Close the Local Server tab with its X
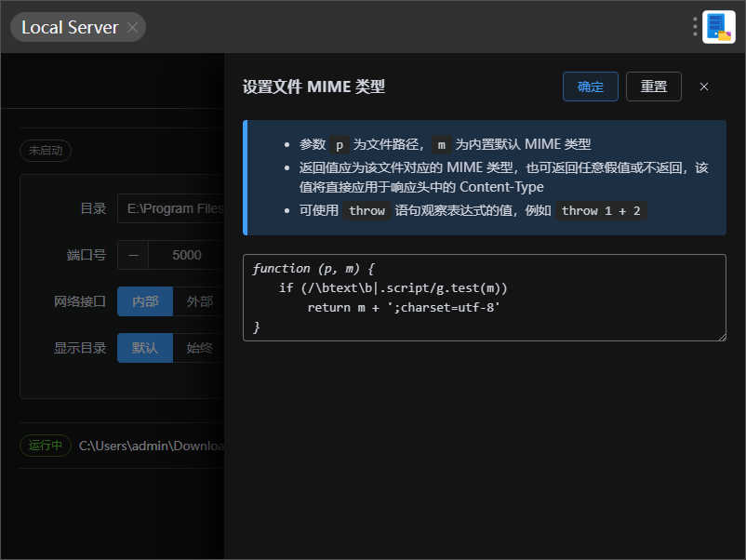 pos(132,28)
